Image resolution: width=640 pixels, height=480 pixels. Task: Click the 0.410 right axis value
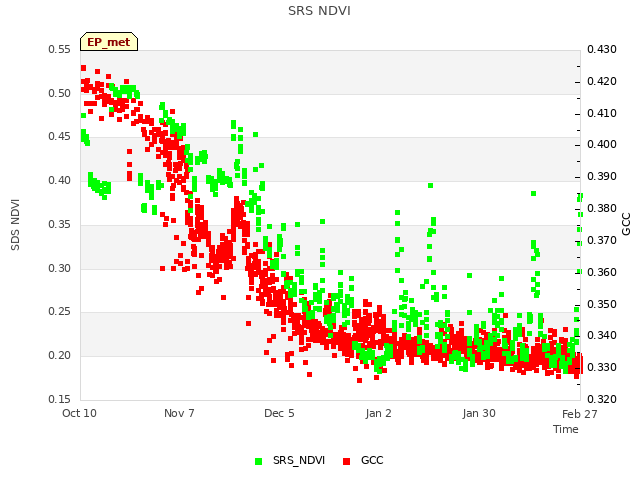[602, 113]
